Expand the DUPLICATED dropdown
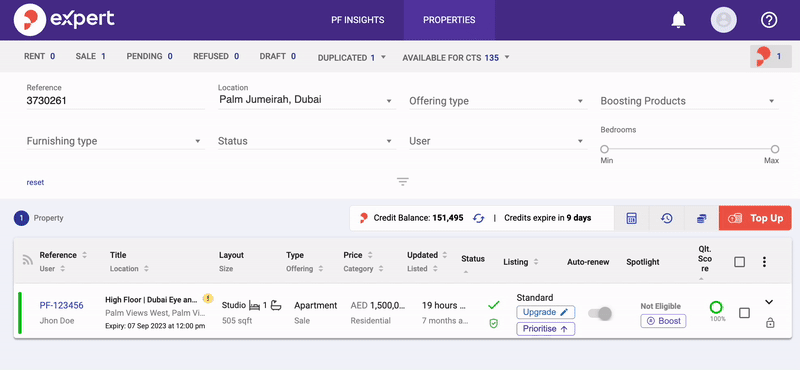 pyautogui.click(x=352, y=58)
